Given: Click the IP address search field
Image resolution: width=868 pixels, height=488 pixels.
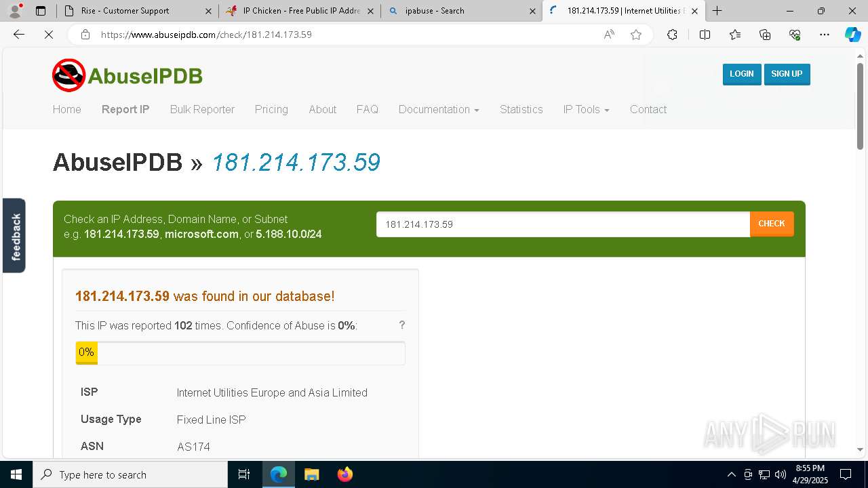Looking at the screenshot, I should pos(563,224).
